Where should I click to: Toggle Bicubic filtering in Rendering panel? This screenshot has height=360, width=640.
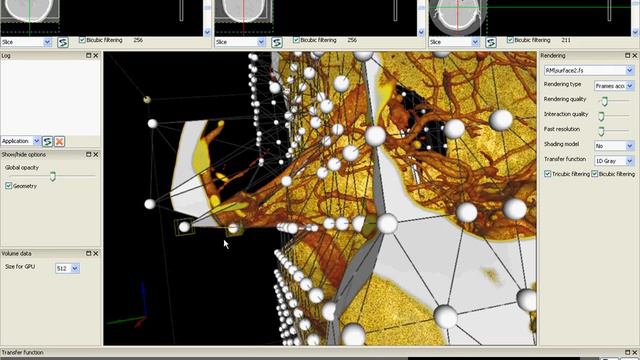click(595, 174)
